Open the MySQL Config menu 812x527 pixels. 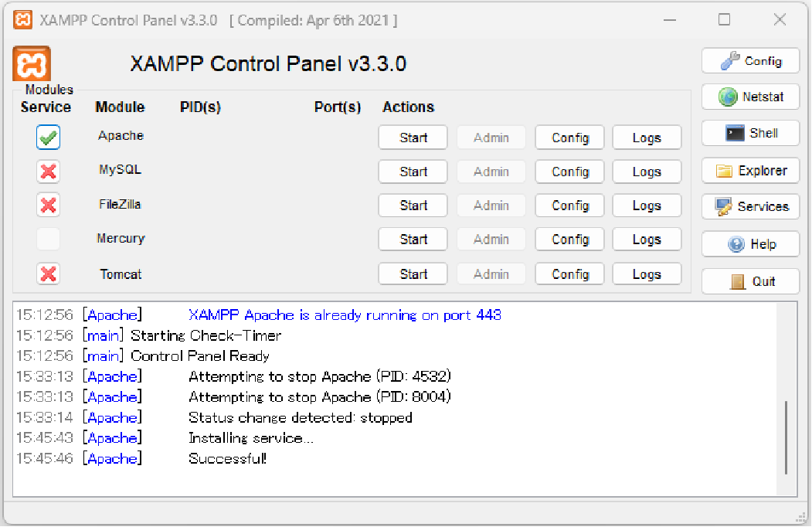point(569,172)
